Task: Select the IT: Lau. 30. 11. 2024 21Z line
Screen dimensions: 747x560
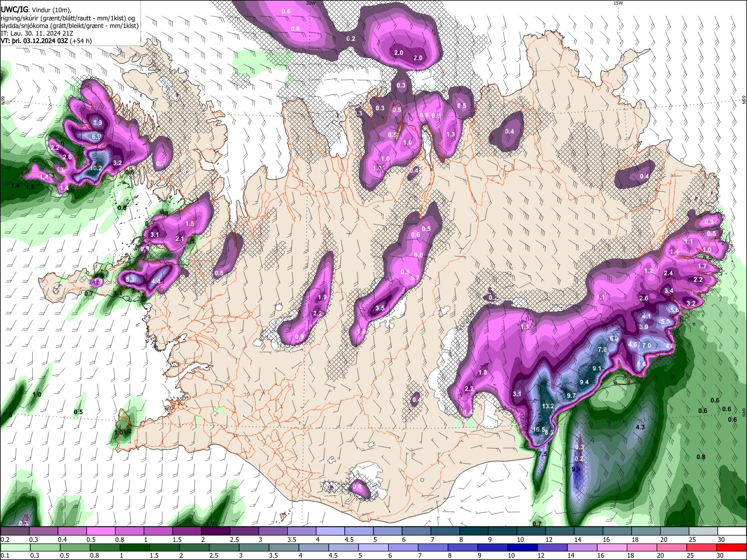Action: [x=38, y=33]
